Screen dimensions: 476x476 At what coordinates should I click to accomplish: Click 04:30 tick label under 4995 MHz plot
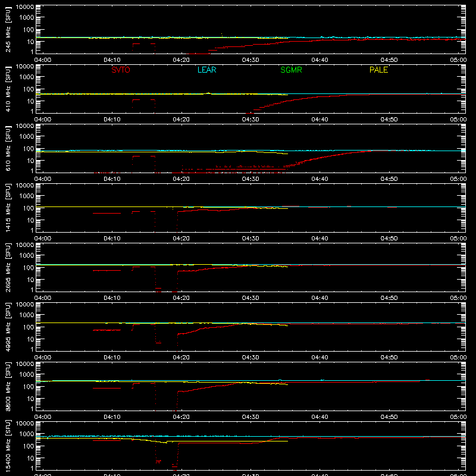(250, 358)
